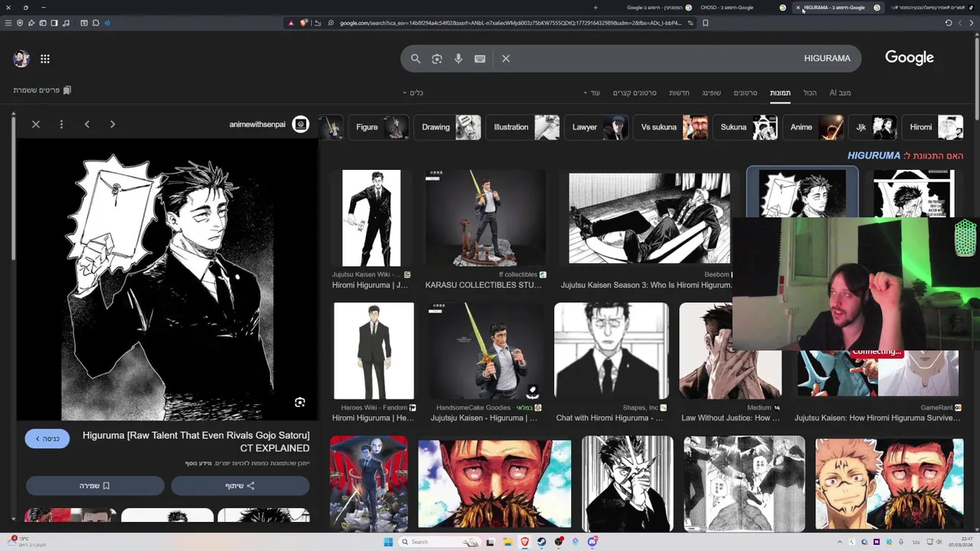Reload the page with the refresh icon
Viewport: 980px width, 551px height.
(949, 23)
